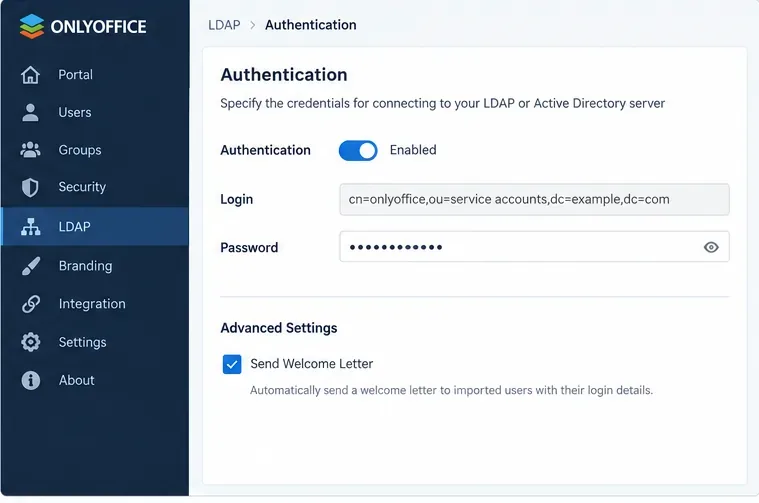759x503 pixels.
Task: Click the breadcrumb chevron separator
Action: click(253, 25)
